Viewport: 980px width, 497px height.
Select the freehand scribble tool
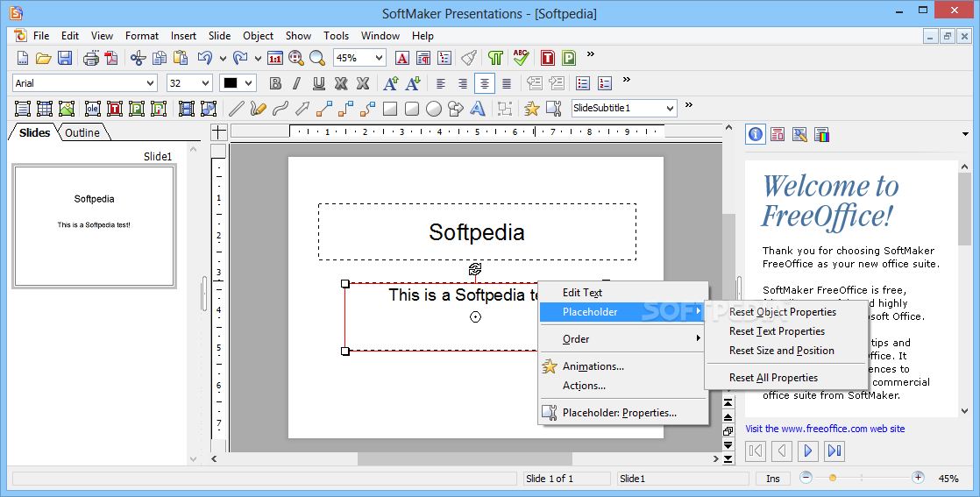point(258,108)
